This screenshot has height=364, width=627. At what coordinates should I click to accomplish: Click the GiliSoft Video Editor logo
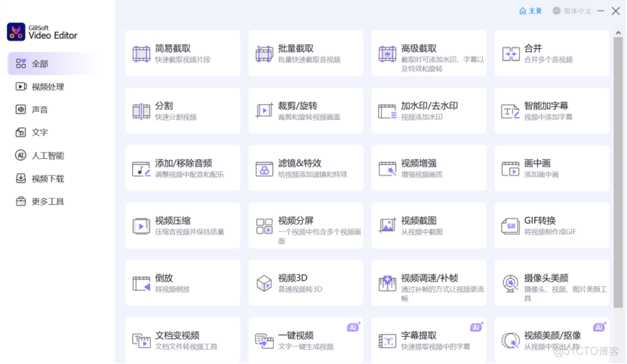(x=42, y=32)
